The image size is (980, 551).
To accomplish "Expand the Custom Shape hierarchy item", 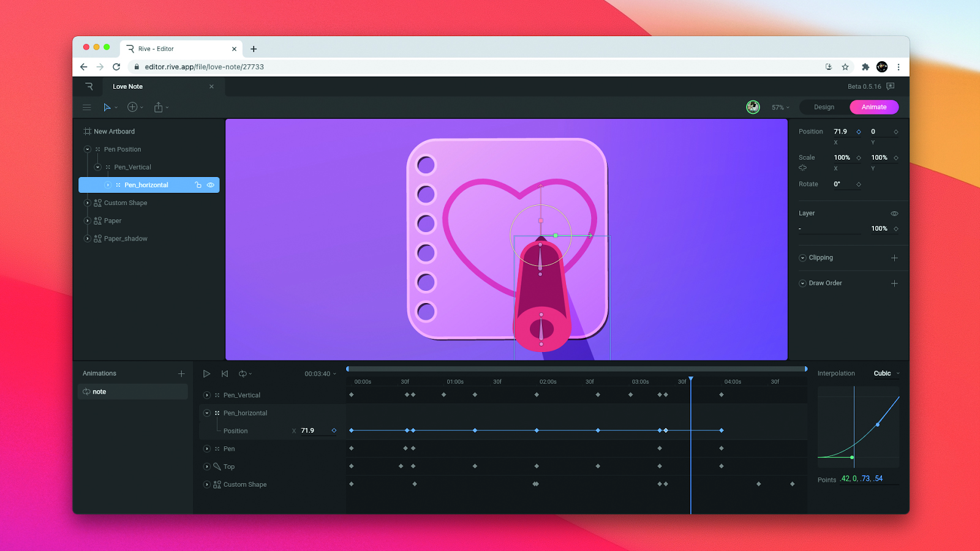I will [x=88, y=203].
